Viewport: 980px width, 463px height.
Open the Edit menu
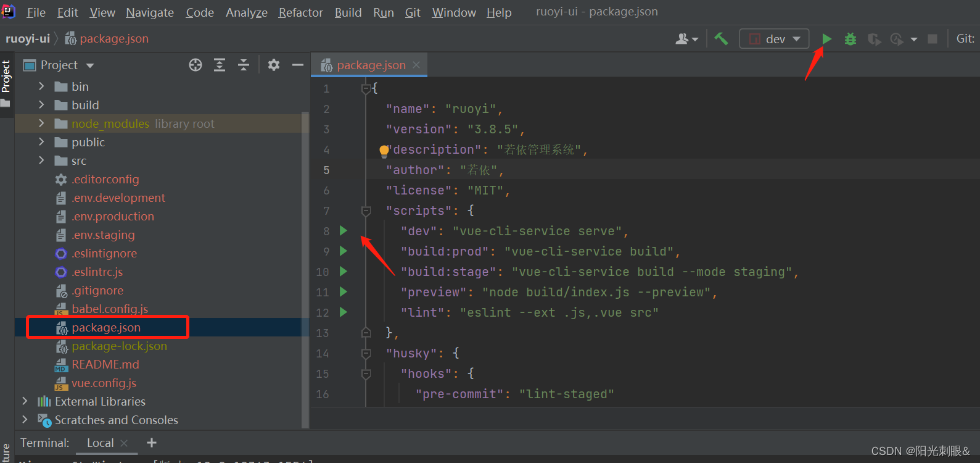67,12
